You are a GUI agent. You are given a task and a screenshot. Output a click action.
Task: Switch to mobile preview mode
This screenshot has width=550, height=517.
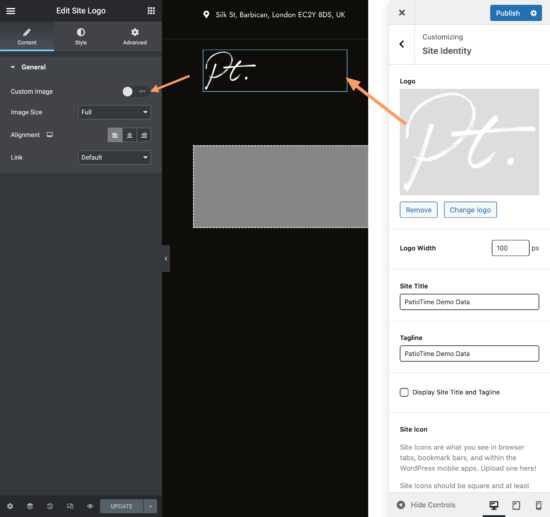(538, 505)
